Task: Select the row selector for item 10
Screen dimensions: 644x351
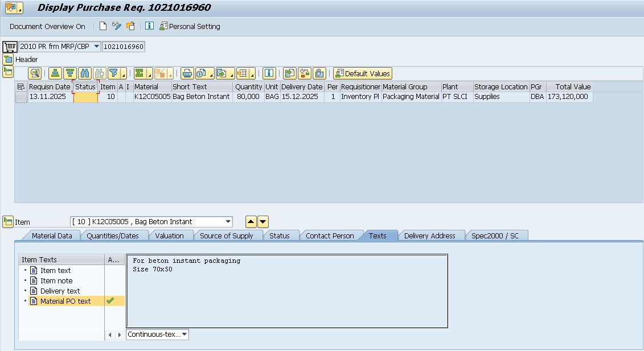Action: [x=21, y=97]
